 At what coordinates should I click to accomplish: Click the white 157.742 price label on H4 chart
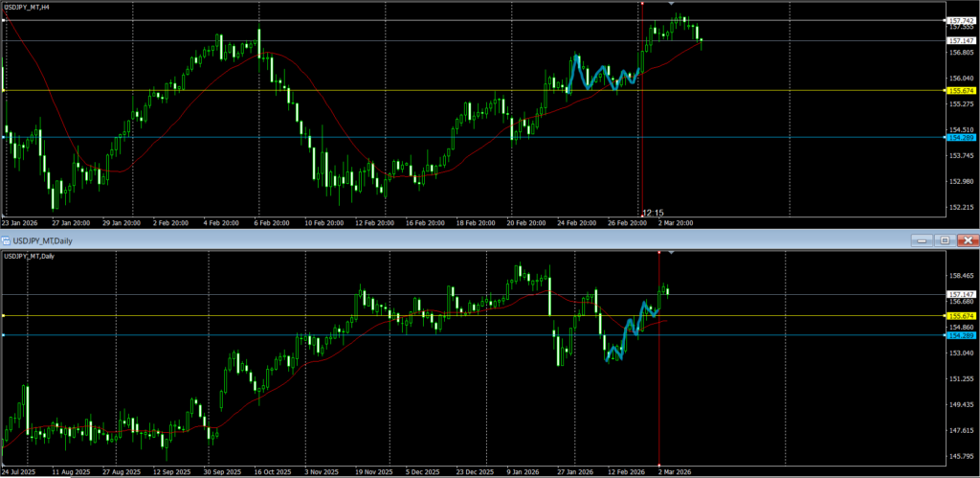coord(960,20)
